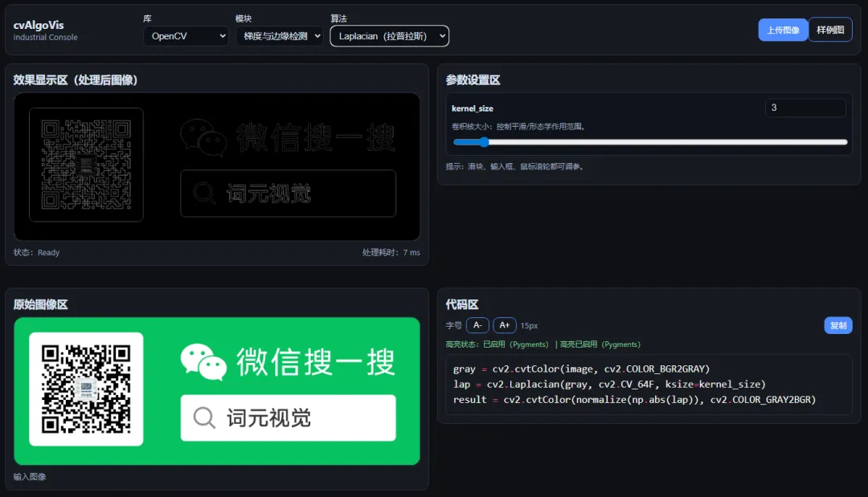Click the 处理耗时: 7 ms text
The width and height of the screenshot is (868, 497).
[x=391, y=252]
